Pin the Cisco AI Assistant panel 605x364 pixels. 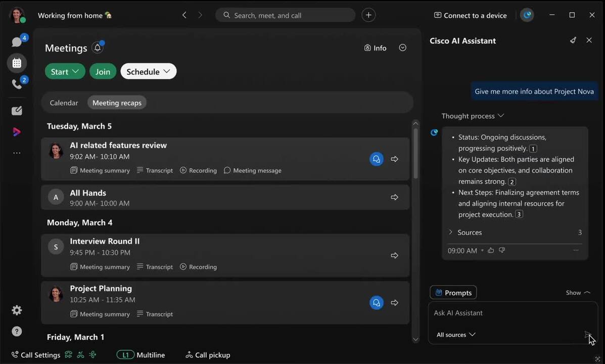573,40
